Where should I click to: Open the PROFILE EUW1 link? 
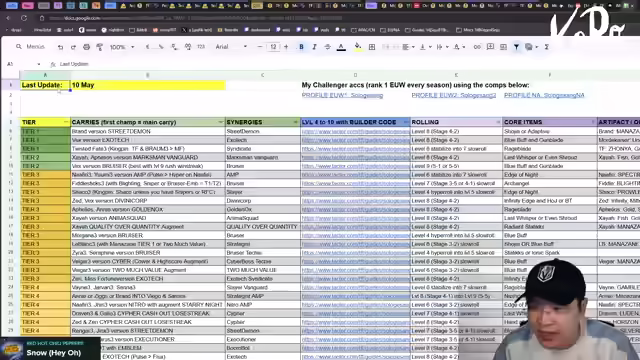pos(342,95)
